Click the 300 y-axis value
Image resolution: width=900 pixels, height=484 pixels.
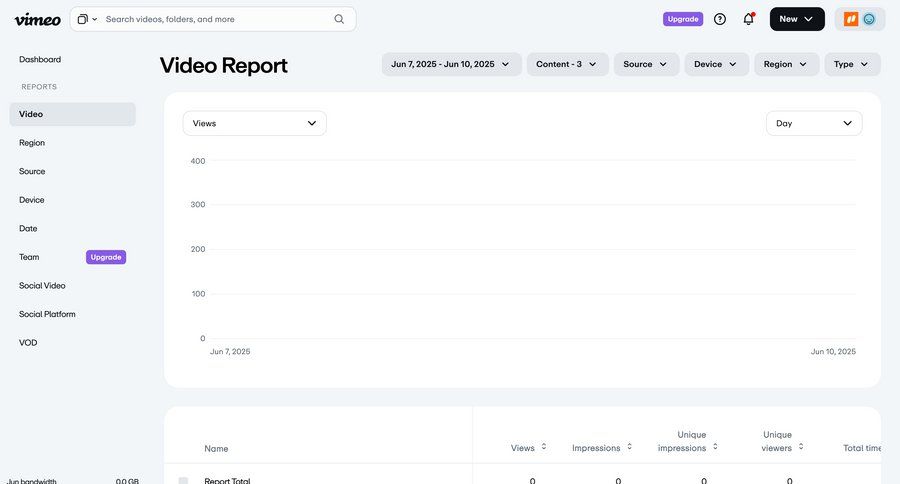(x=198, y=204)
